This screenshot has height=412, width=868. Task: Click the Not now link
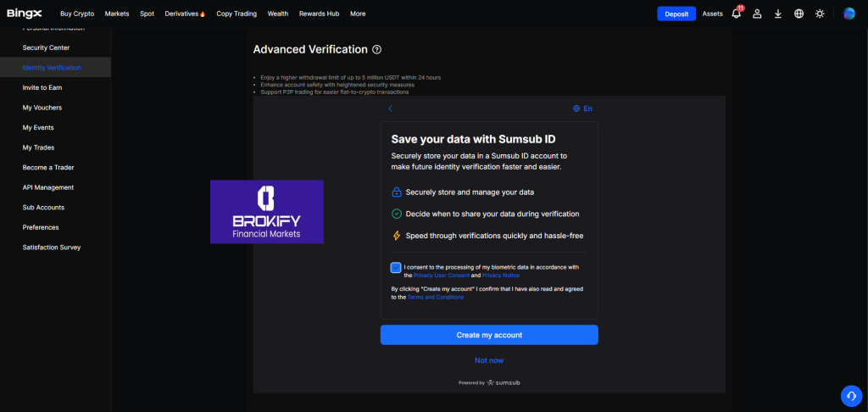(489, 360)
